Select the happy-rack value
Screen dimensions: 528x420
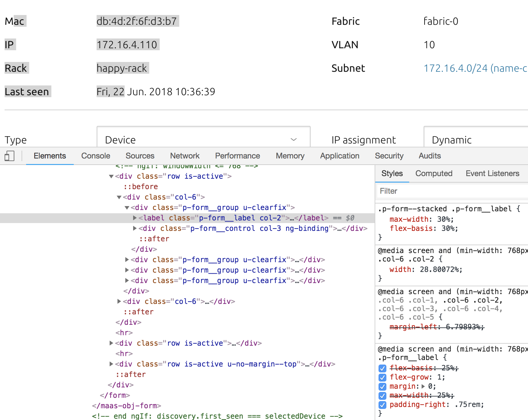[122, 68]
